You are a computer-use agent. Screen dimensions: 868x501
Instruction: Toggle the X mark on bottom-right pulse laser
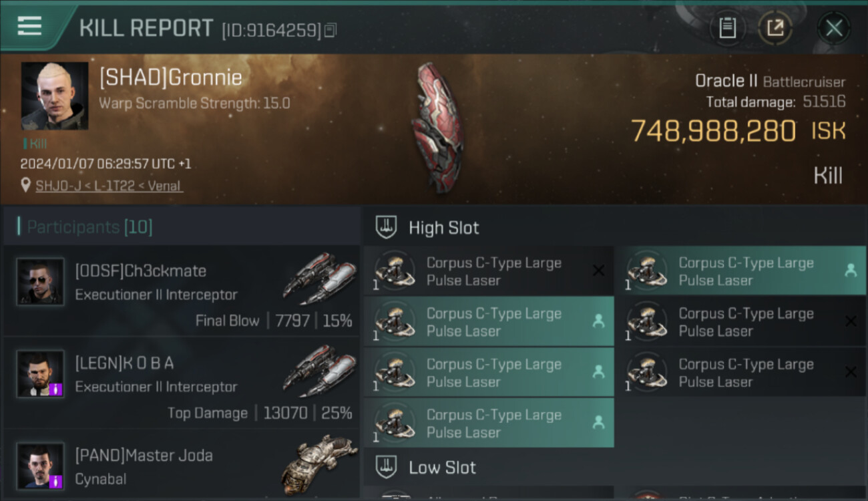tap(851, 372)
